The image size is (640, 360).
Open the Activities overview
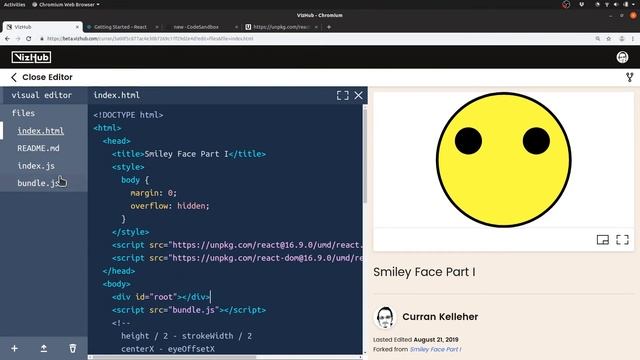(14, 4)
